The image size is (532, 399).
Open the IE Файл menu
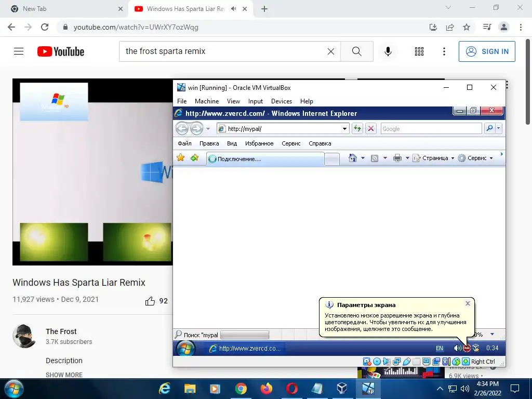184,143
